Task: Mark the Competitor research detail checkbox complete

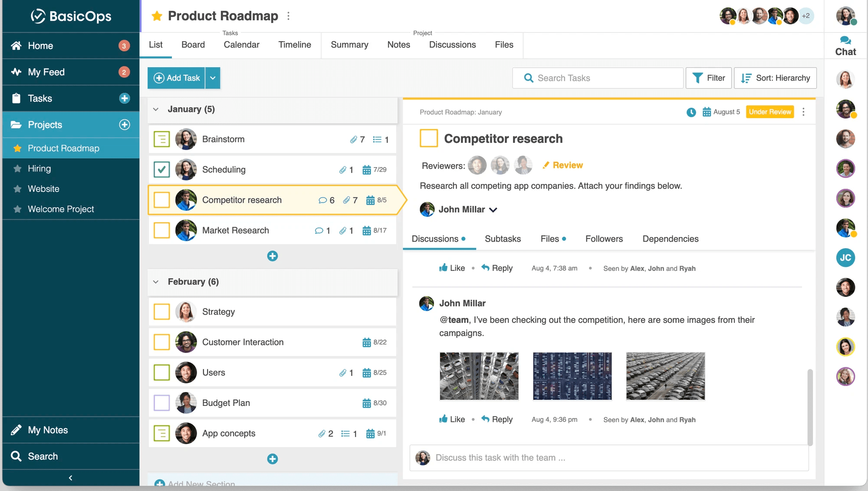Action: 428,138
